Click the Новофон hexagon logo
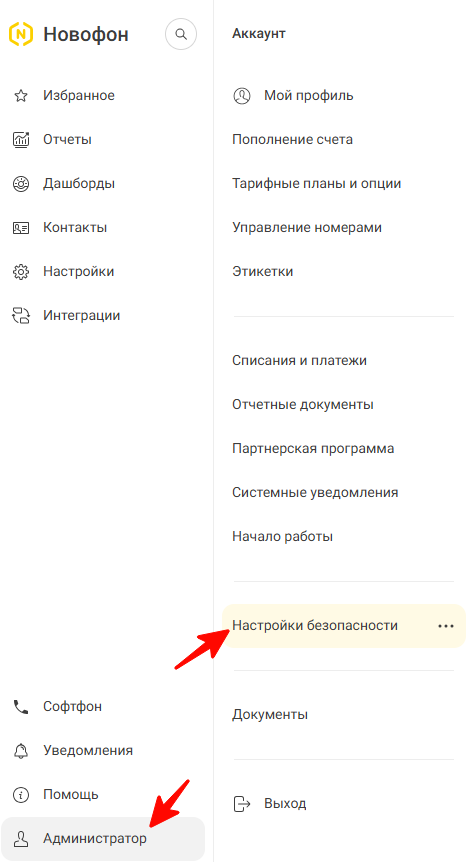This screenshot has height=862, width=466. pos(21,34)
